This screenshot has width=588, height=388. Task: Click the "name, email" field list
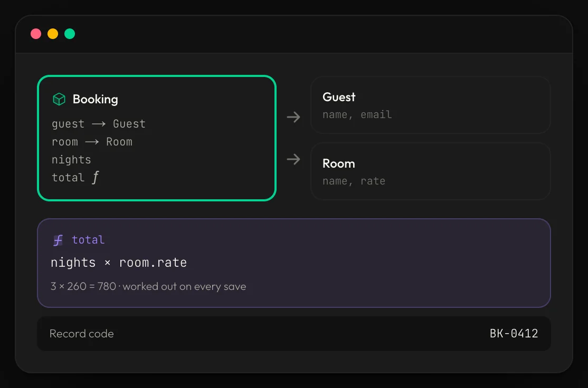[x=357, y=114]
